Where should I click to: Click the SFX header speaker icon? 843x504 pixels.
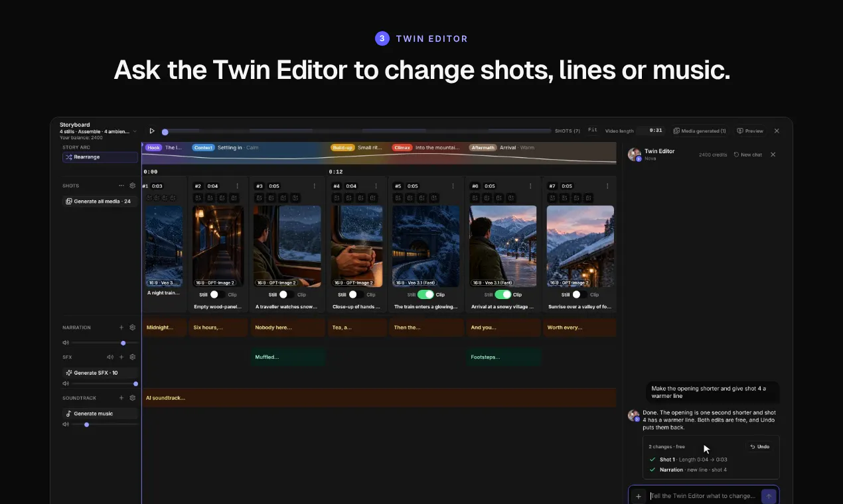(110, 357)
